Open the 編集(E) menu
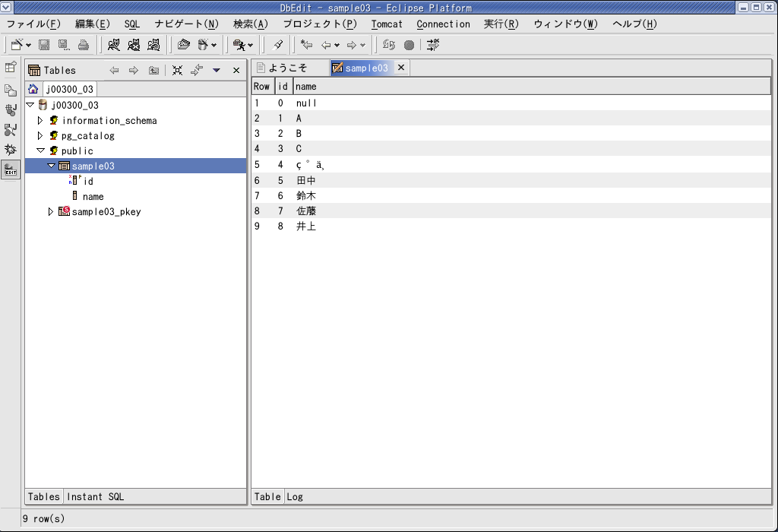This screenshot has height=532, width=778. pos(92,24)
